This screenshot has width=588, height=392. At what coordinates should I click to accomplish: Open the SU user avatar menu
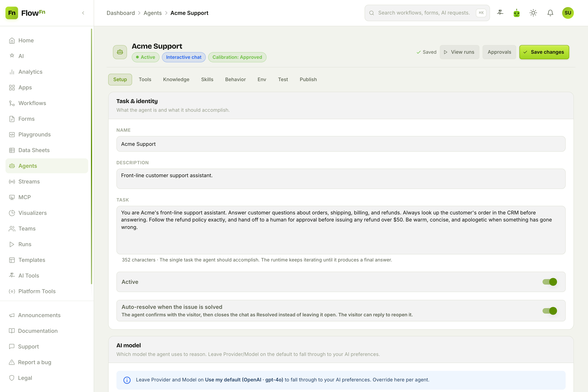coord(568,13)
